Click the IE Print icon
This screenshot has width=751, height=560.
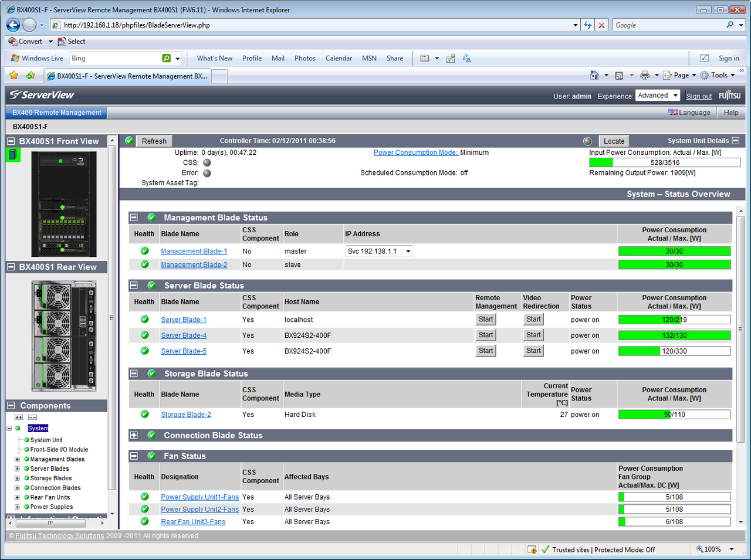click(645, 75)
